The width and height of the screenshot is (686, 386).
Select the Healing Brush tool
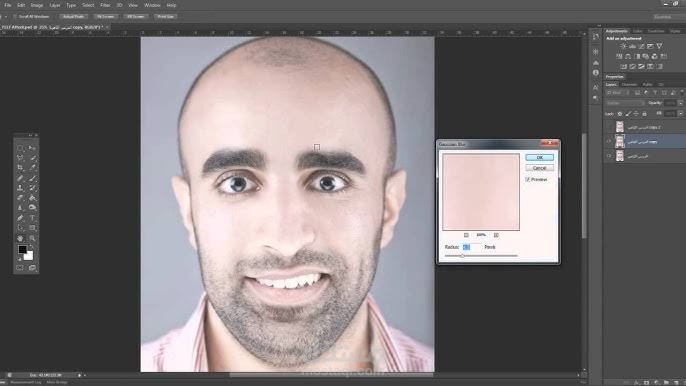(20, 178)
